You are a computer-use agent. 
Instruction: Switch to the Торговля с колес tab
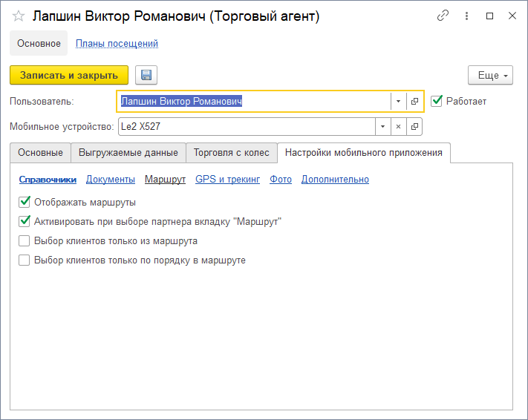coord(231,153)
